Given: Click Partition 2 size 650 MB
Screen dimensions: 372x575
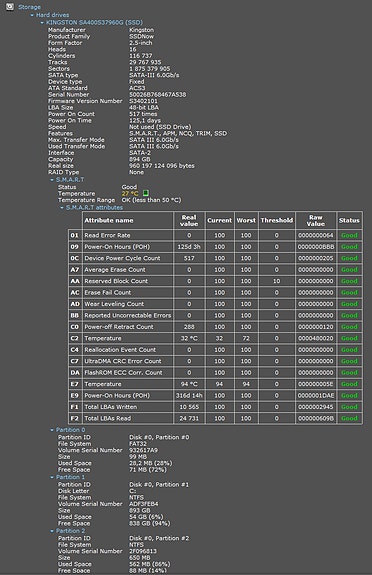Looking at the screenshot, I should tap(140, 558).
